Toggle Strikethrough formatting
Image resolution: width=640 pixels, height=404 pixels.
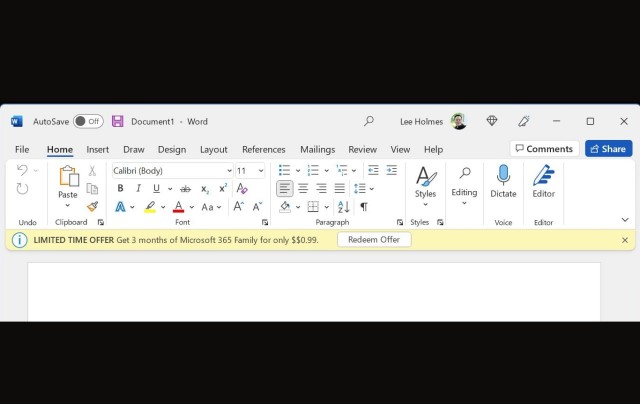click(x=185, y=189)
